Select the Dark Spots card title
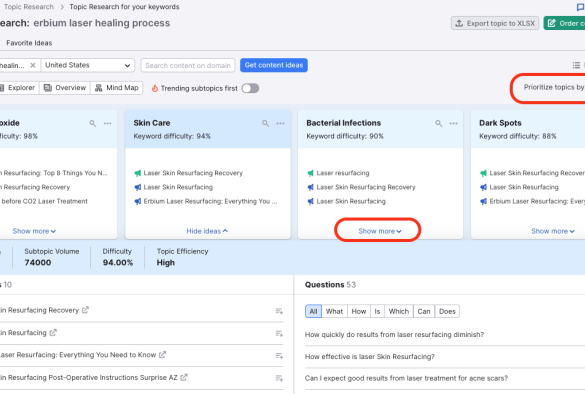 [x=500, y=123]
